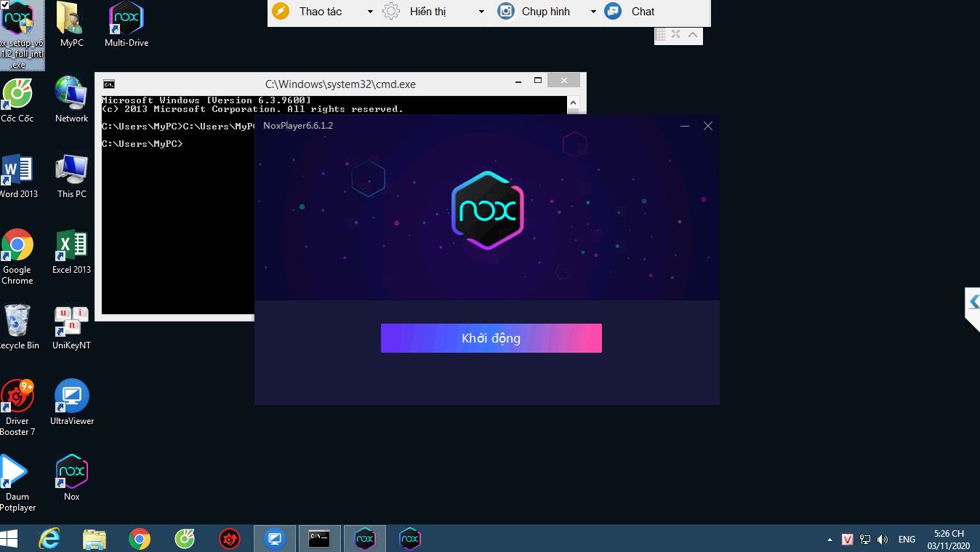Click the Windows Start button
Viewport: 980px width, 552px height.
(x=9, y=539)
